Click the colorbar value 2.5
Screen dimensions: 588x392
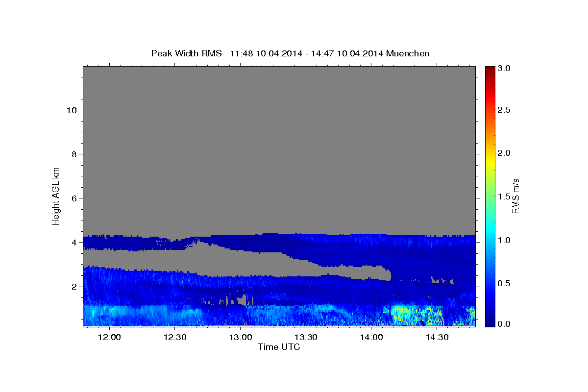click(x=505, y=110)
